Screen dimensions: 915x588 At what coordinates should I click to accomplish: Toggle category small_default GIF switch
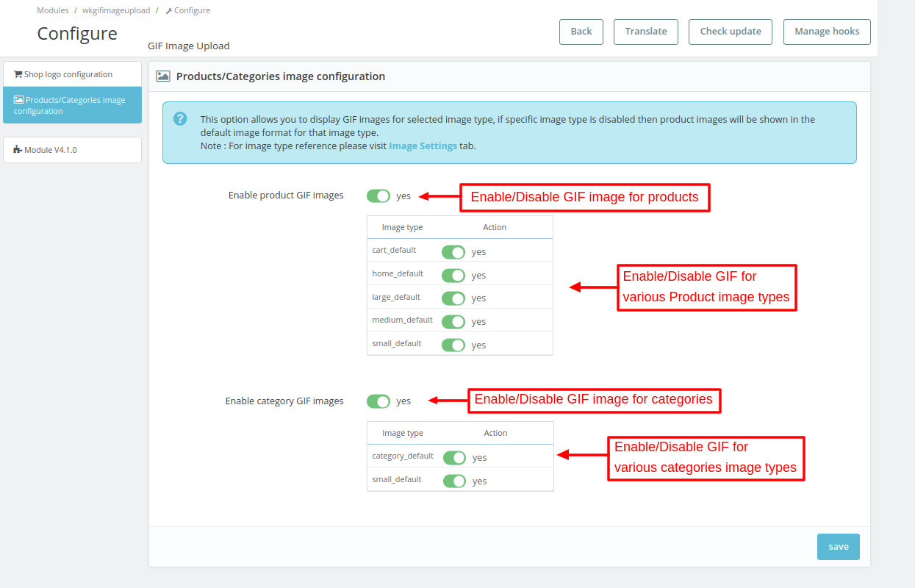tap(455, 481)
